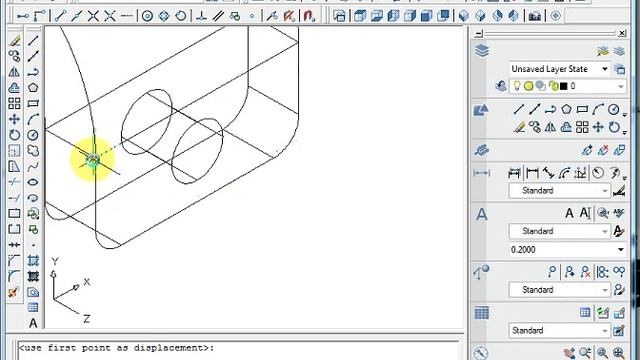Select Table in the left Draw toolbar
The image size is (640, 360).
tap(33, 307)
